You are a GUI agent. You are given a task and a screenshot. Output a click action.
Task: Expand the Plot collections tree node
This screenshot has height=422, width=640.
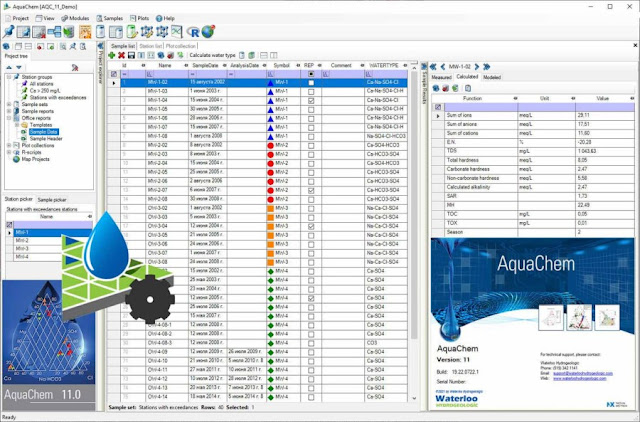coord(9,145)
